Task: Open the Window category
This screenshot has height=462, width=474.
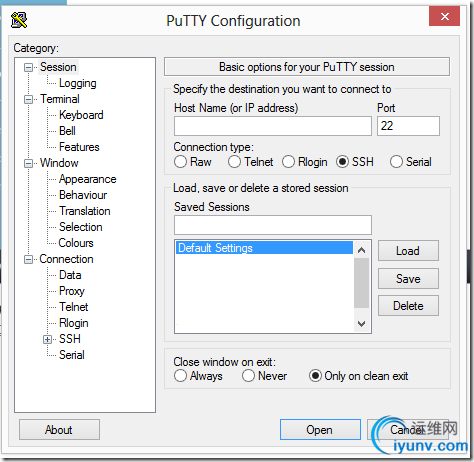Action: pos(59,163)
